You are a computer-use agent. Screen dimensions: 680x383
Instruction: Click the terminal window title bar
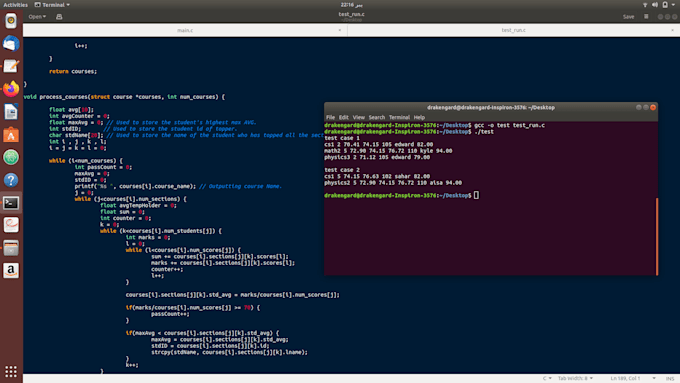[490, 107]
